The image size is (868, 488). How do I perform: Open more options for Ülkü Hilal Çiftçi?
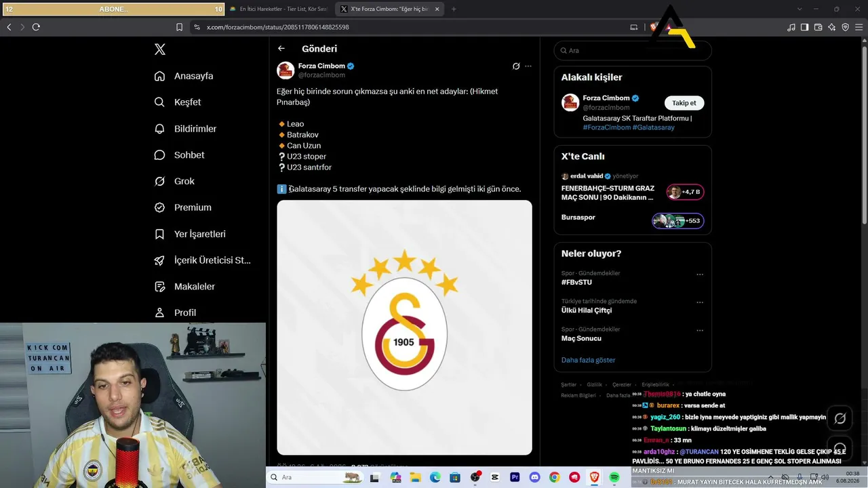[700, 302]
